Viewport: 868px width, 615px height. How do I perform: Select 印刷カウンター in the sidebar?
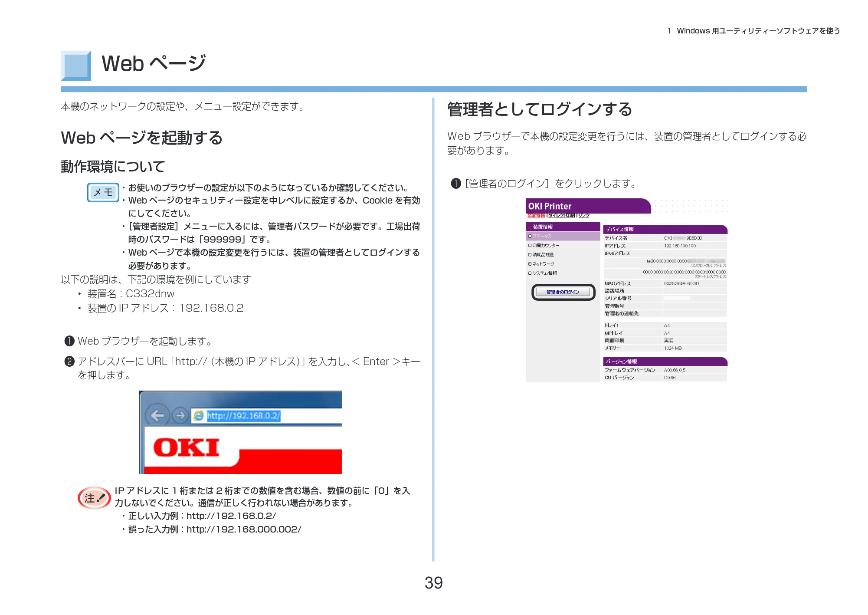tap(546, 246)
